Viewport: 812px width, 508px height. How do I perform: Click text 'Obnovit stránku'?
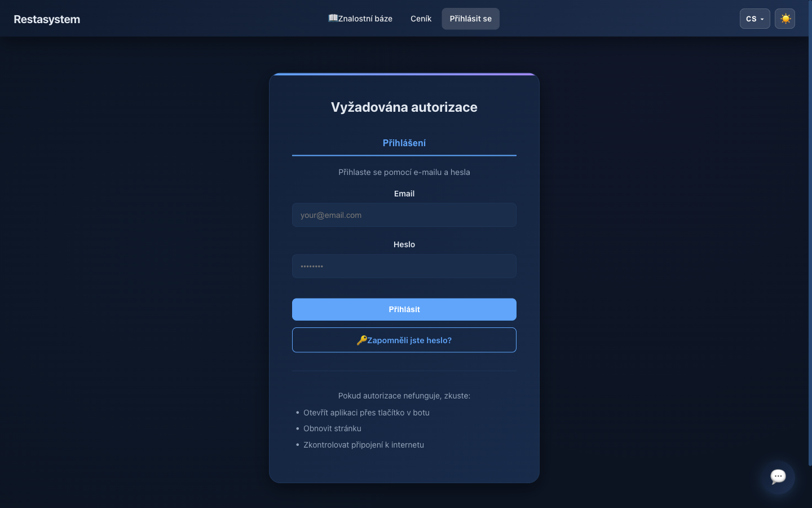click(x=332, y=428)
